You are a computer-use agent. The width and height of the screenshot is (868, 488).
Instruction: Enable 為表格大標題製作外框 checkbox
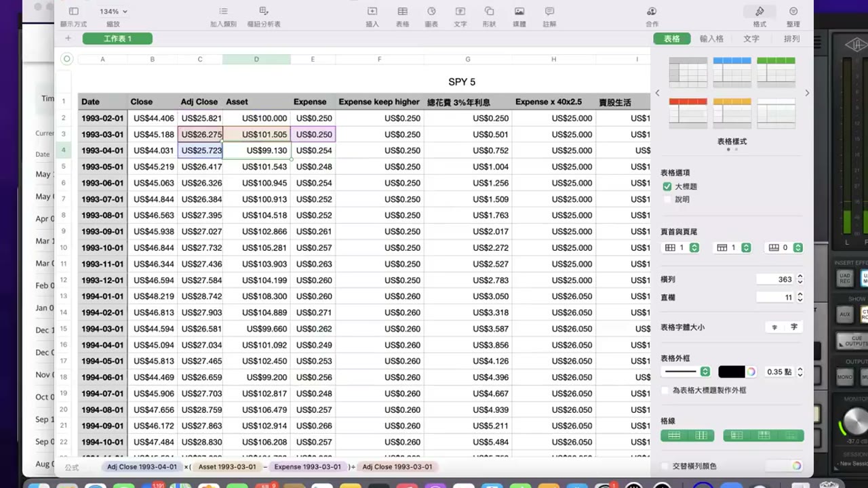pos(665,390)
